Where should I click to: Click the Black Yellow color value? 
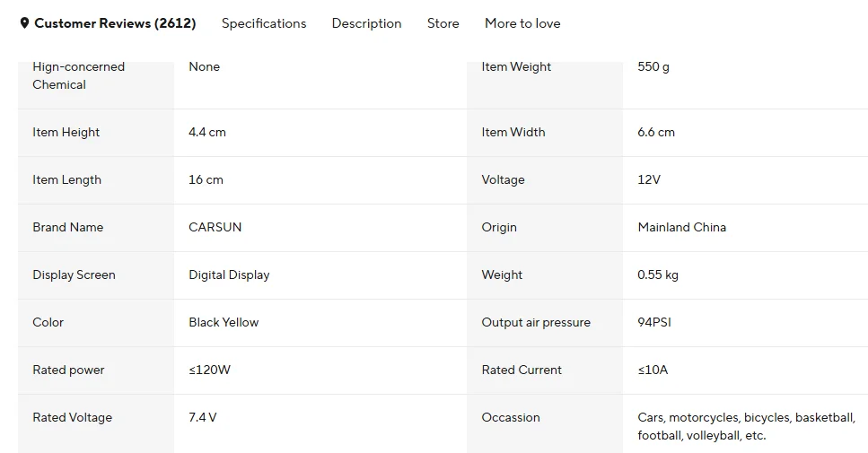224,322
